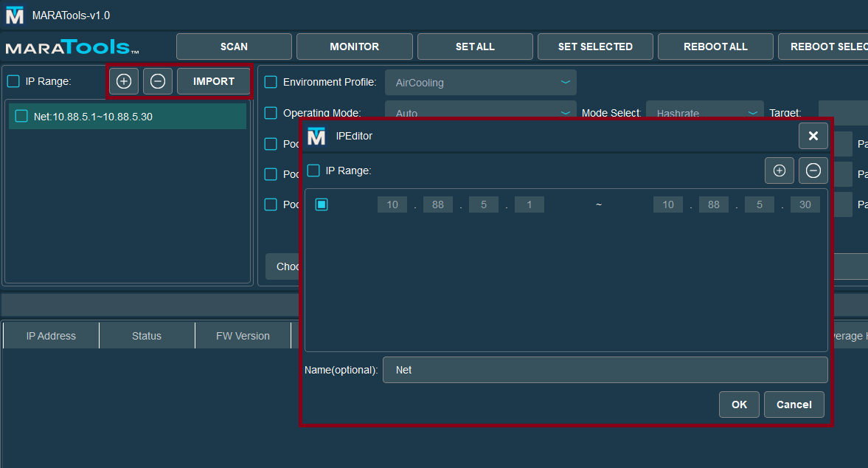
Task: Open the Environment Profile AirCooling dropdown
Action: 481,83
